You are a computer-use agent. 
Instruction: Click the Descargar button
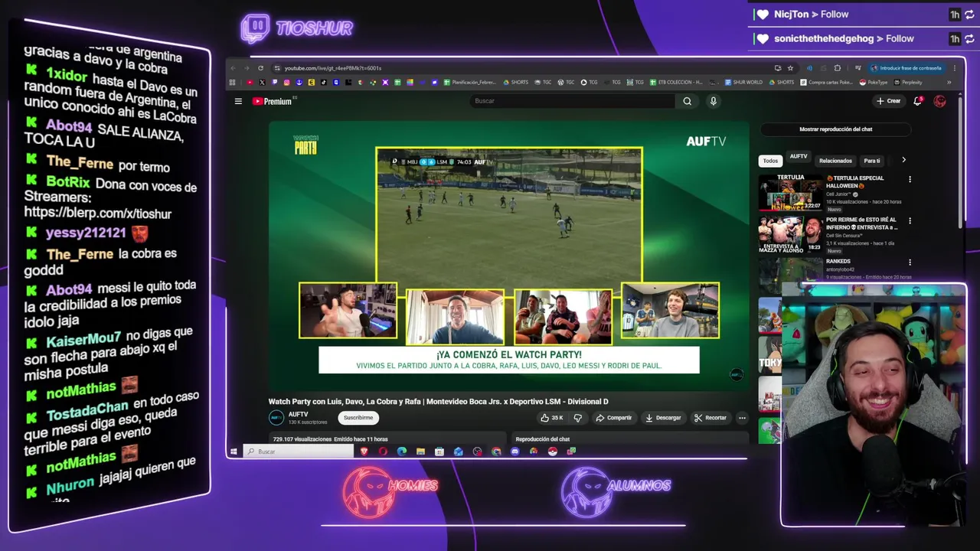[x=663, y=418]
